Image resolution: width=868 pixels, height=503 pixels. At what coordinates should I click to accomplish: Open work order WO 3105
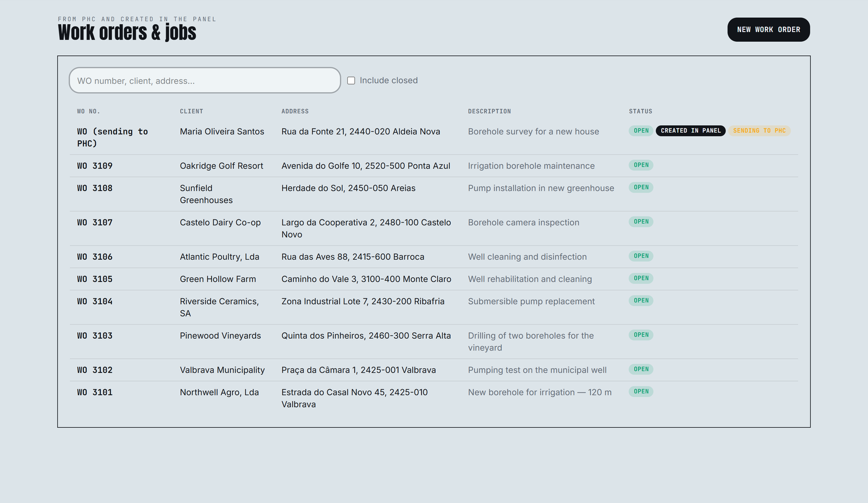coord(95,279)
